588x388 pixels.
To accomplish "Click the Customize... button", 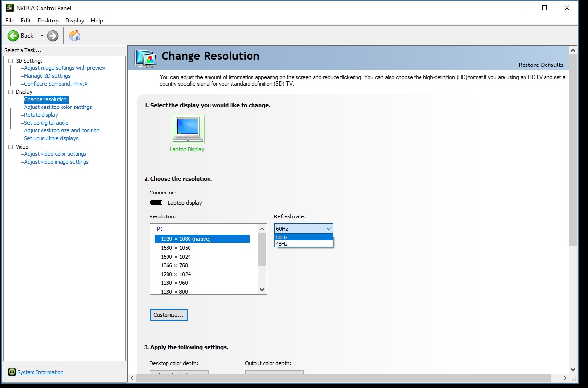I will pos(168,315).
